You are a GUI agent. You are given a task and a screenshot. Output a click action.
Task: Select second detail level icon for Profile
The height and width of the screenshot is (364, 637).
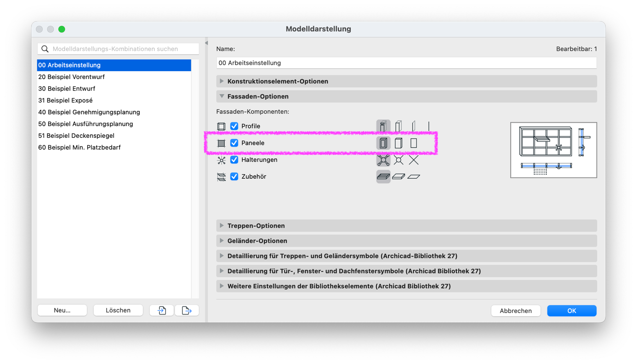click(x=398, y=126)
